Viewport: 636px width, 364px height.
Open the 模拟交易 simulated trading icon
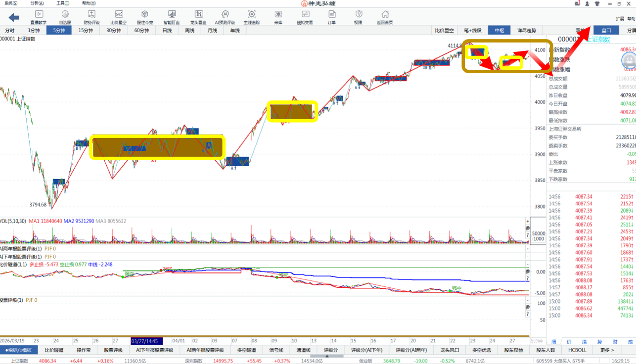[305, 17]
